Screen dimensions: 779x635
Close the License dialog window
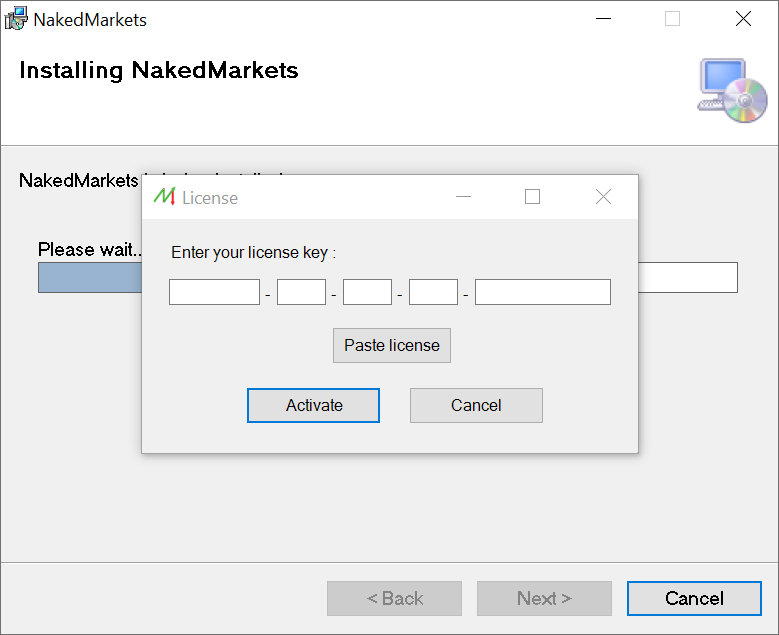click(603, 197)
